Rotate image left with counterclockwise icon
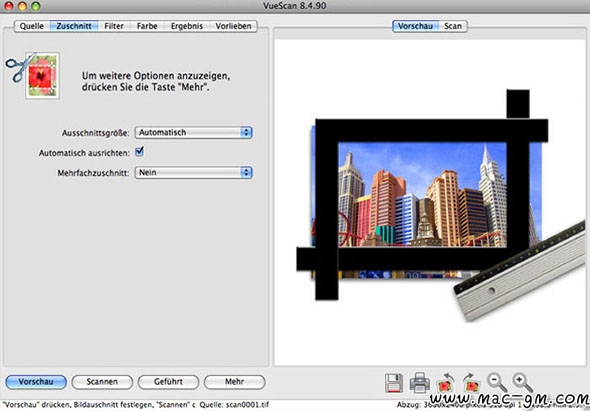Image resolution: width=590 pixels, height=411 pixels. [x=445, y=383]
